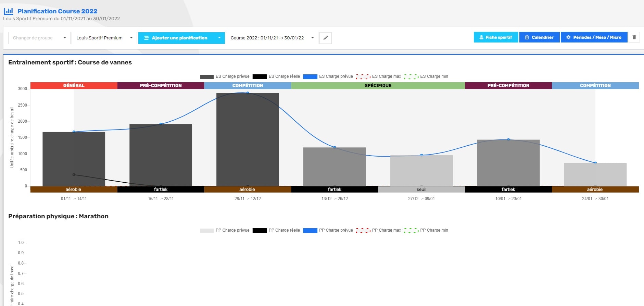Open the Louis Sportif Premium athlete dropdown

coord(104,38)
